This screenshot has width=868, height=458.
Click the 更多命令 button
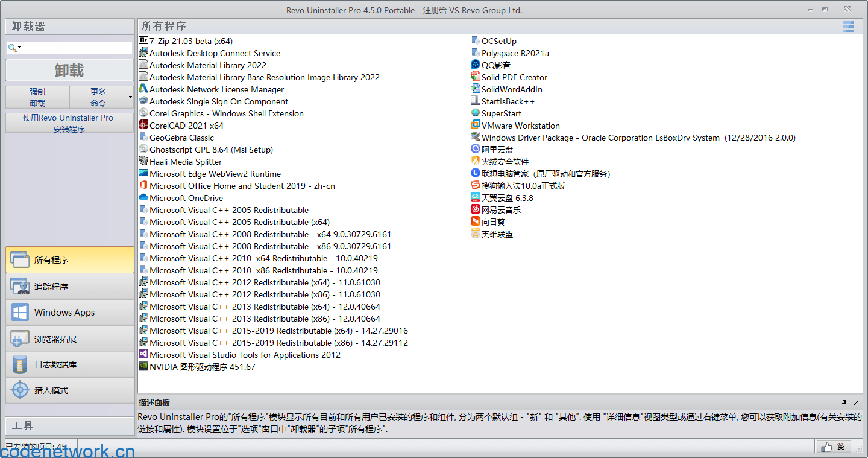click(x=98, y=97)
